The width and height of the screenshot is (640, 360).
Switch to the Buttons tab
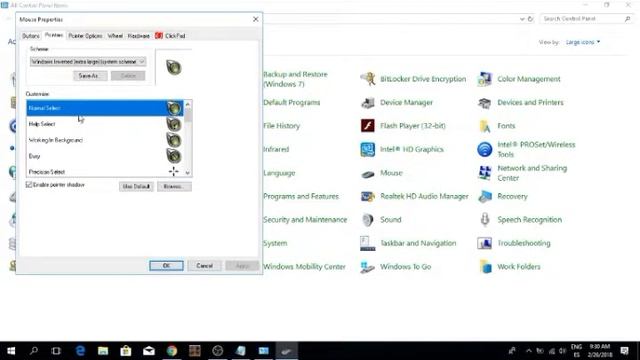tap(31, 36)
